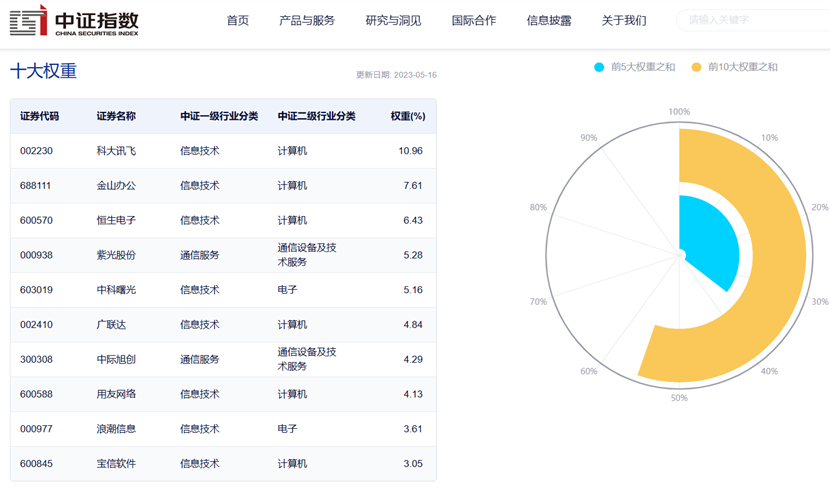Click the blue legend dot for 前5大权重之和

click(x=599, y=67)
